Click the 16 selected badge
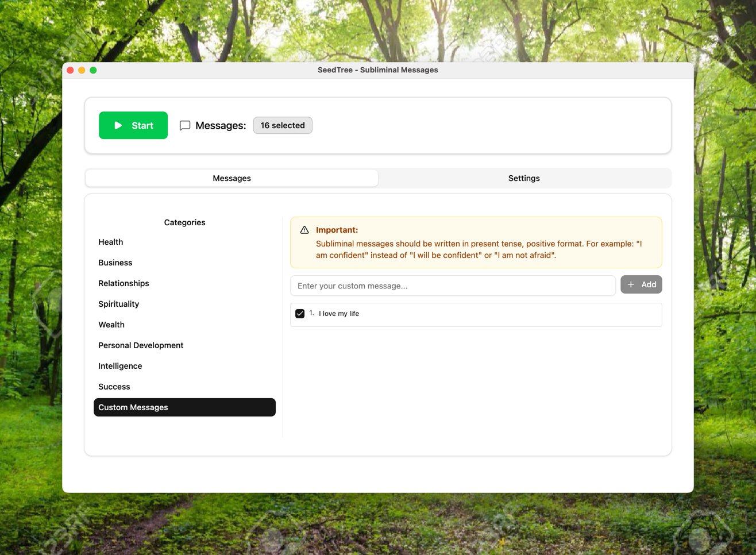756x555 pixels. [x=283, y=125]
